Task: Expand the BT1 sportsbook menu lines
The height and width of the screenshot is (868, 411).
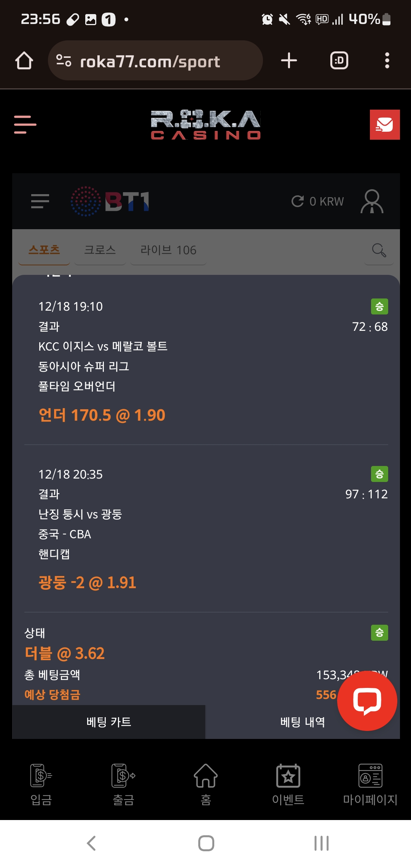Action: 40,201
